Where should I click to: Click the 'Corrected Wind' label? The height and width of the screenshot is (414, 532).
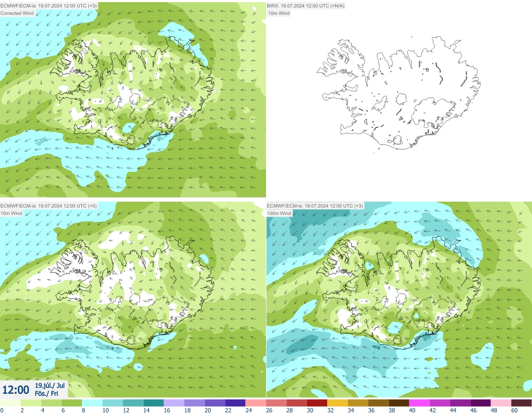coord(17,13)
